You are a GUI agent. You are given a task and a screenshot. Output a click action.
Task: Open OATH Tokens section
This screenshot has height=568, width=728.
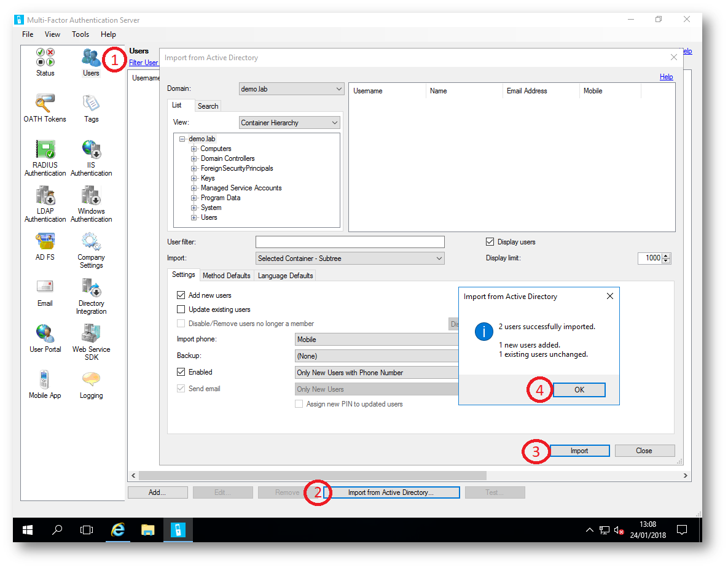45,108
